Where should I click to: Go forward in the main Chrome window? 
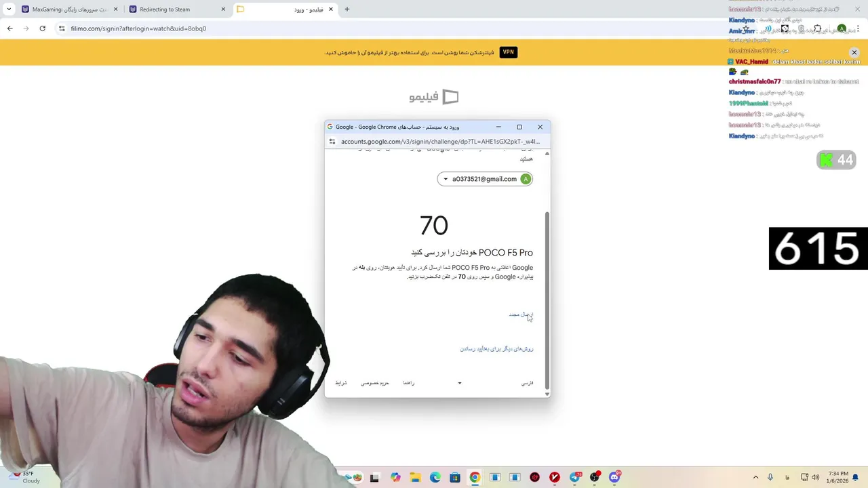[x=26, y=28]
